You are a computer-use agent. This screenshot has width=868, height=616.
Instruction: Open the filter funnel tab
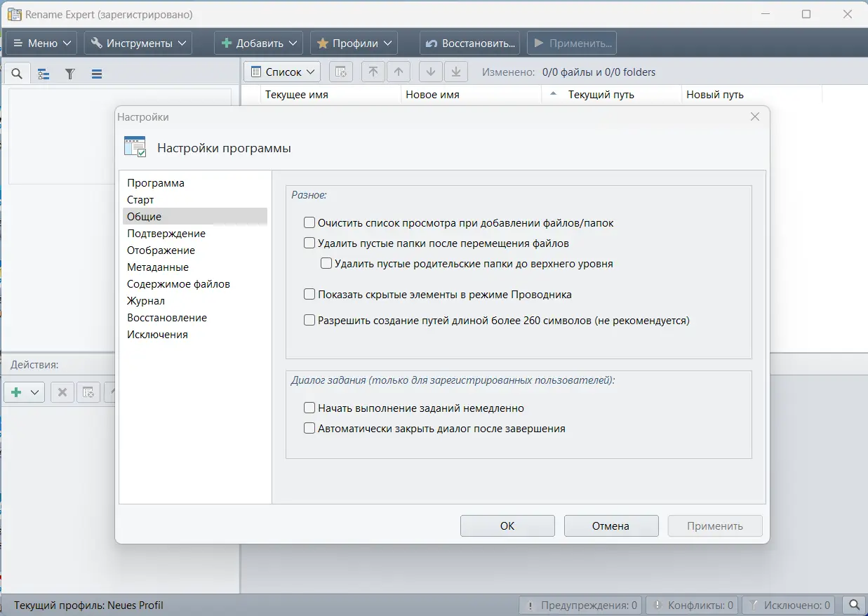pyautogui.click(x=70, y=74)
